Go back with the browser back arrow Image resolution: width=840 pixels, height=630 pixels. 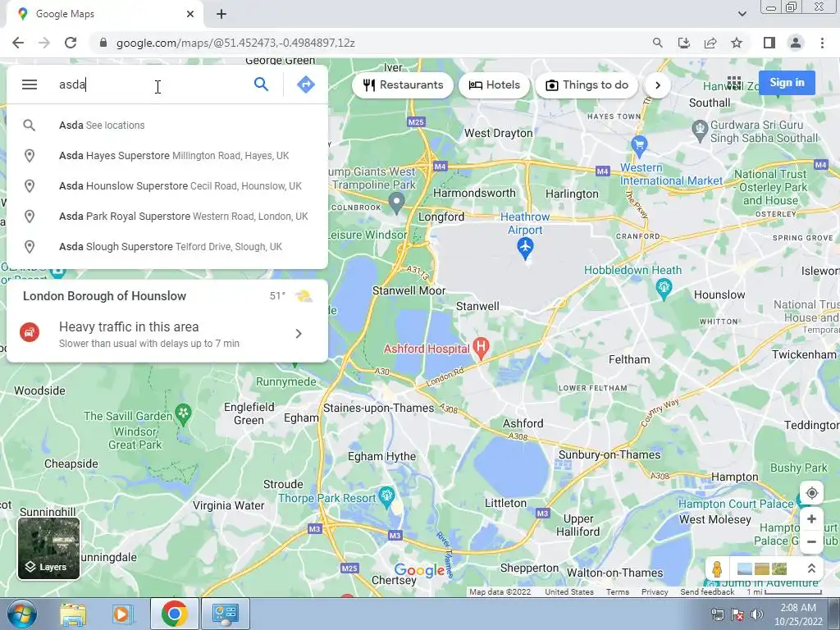click(18, 43)
